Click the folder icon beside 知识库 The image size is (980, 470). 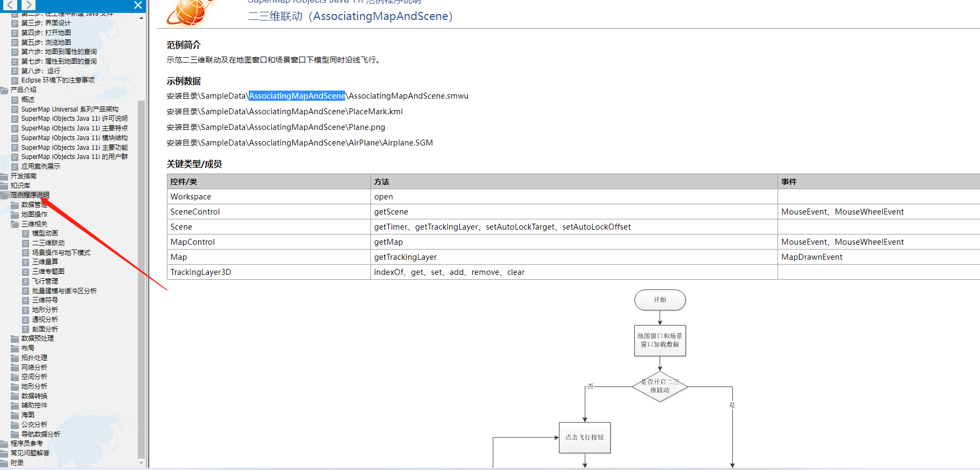click(x=4, y=186)
